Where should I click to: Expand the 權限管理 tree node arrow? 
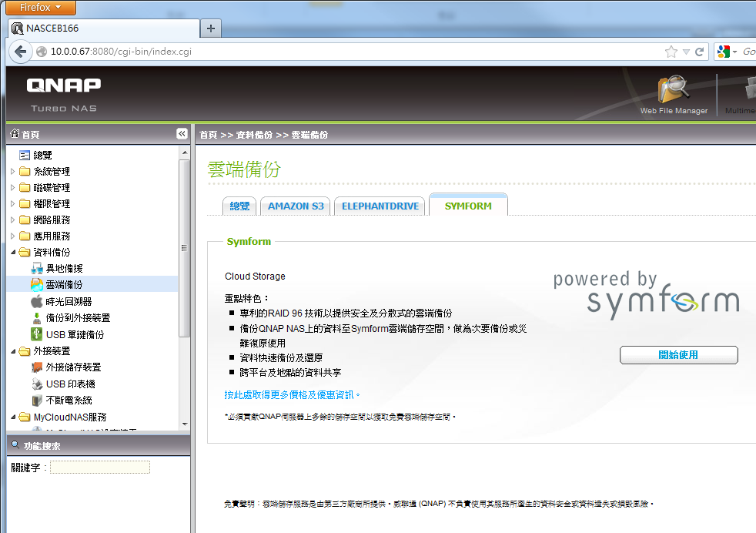(12, 203)
